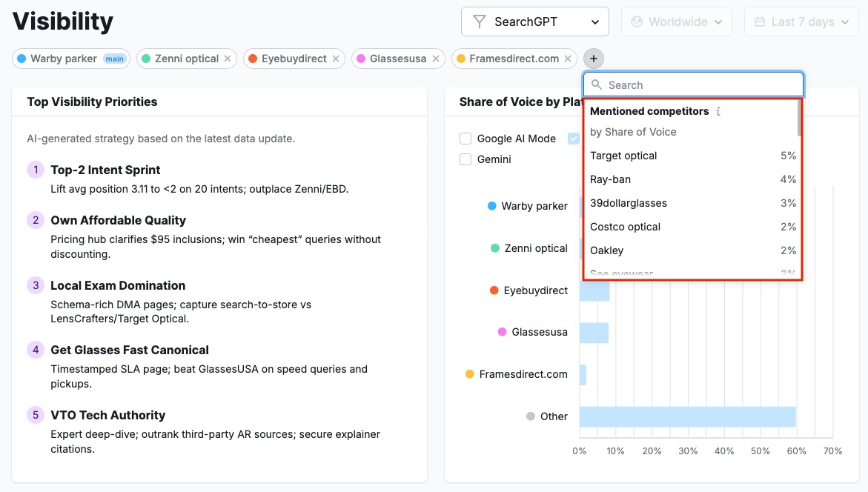The width and height of the screenshot is (868, 492).
Task: Click the plus add competitor button
Action: [594, 59]
